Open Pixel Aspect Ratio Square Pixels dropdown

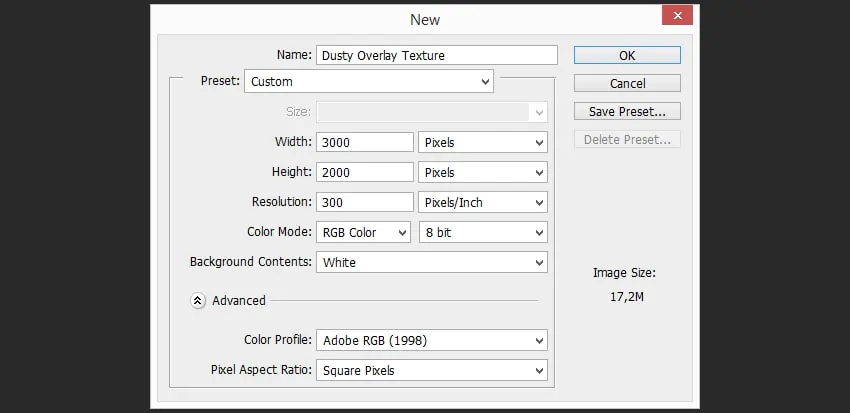tap(432, 370)
